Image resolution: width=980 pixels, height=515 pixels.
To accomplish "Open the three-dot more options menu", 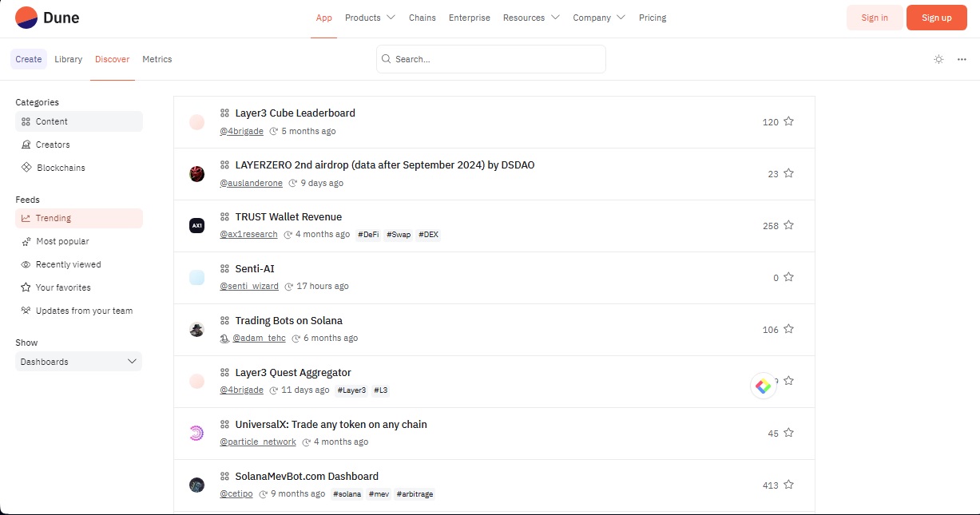I will (962, 59).
